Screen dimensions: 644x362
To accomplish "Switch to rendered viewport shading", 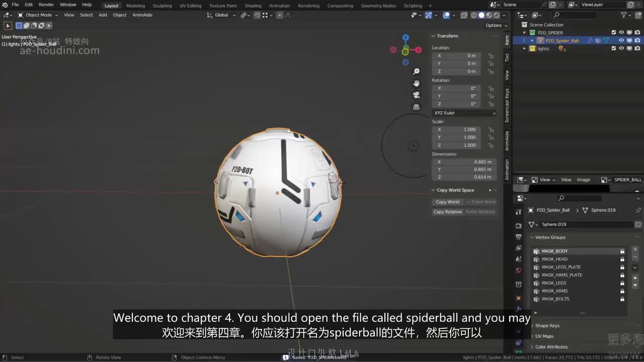I will pos(496,15).
